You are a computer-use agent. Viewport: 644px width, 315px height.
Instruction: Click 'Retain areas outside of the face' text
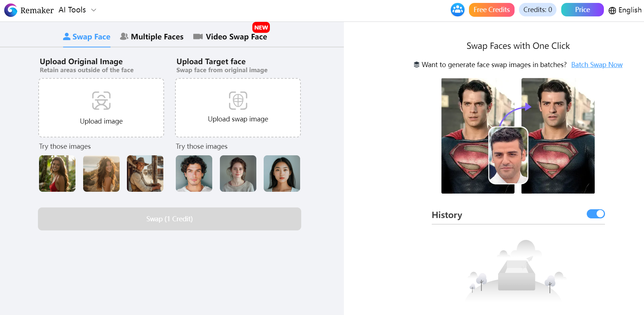87,70
